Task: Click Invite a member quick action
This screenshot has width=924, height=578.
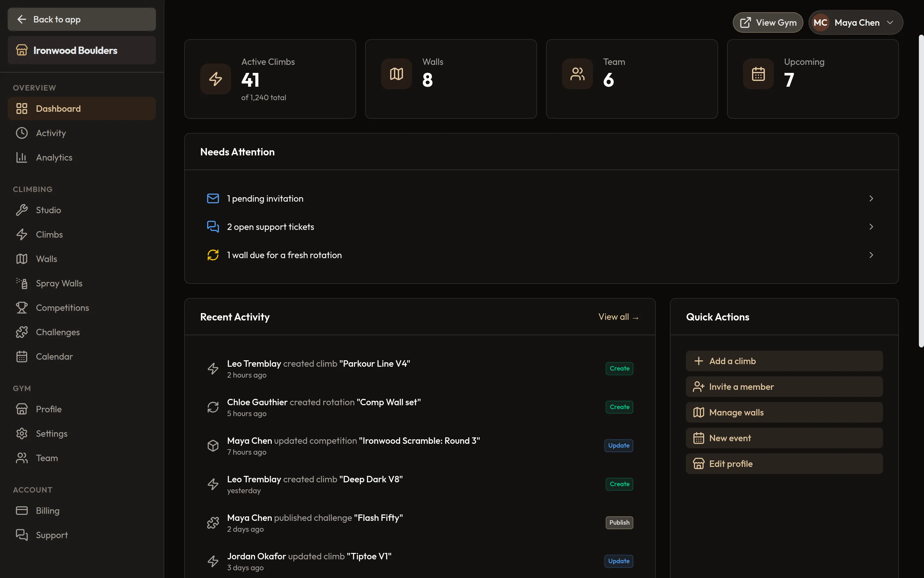Action: (784, 387)
